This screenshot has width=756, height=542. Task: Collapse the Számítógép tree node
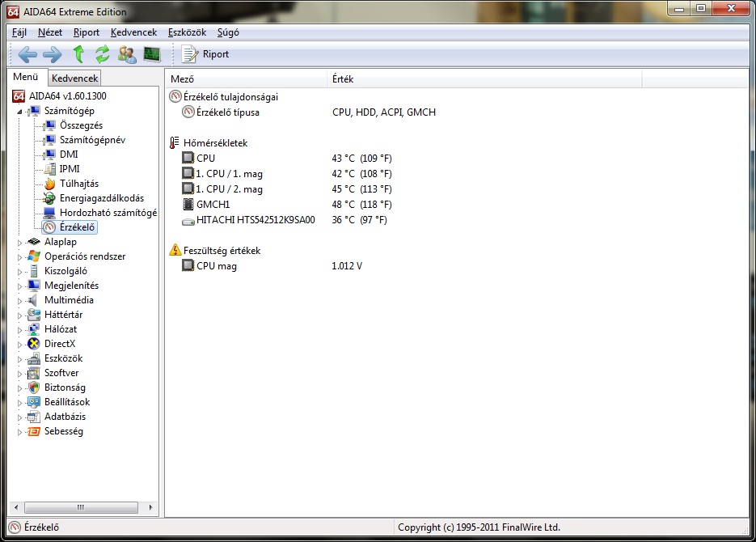coord(19,112)
